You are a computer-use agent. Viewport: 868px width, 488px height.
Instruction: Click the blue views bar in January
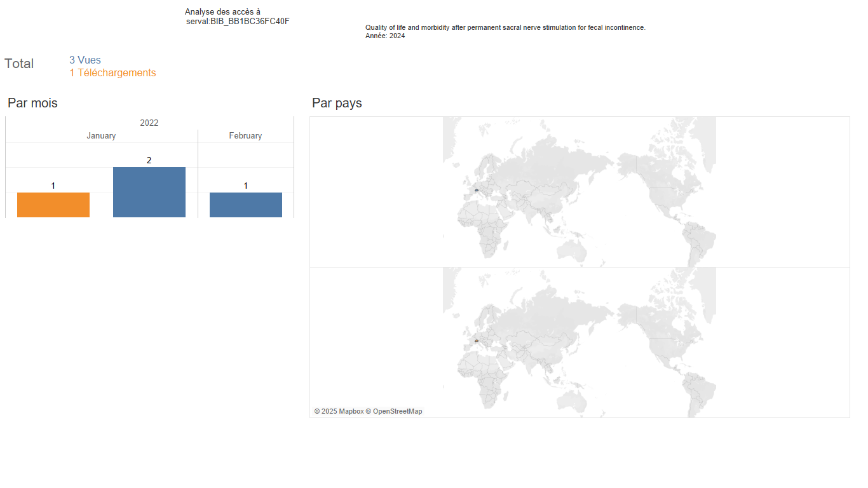click(149, 192)
